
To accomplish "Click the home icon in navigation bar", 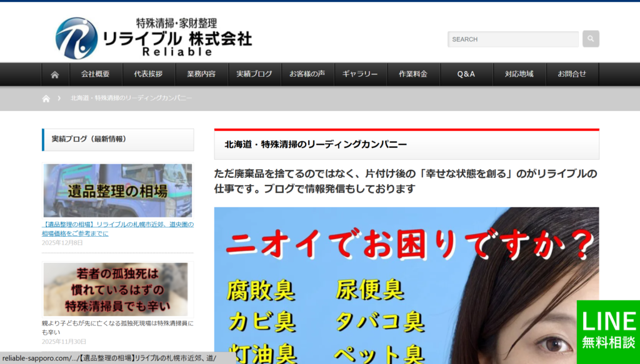I will 55,74.
